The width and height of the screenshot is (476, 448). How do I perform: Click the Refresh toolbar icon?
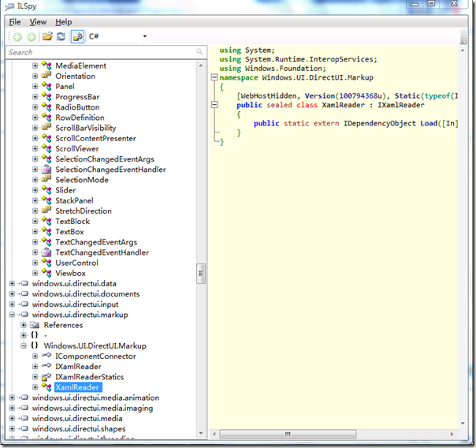click(x=61, y=36)
